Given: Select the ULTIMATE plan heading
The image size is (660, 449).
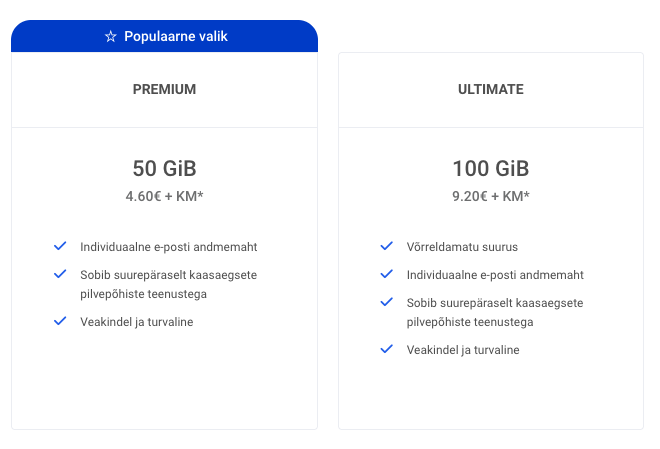Looking at the screenshot, I should [490, 89].
